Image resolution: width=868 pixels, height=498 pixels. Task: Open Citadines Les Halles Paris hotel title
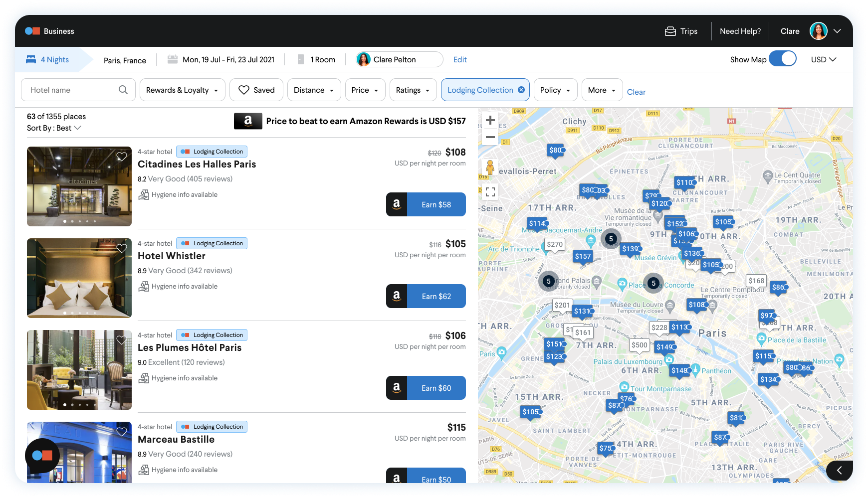[197, 164]
